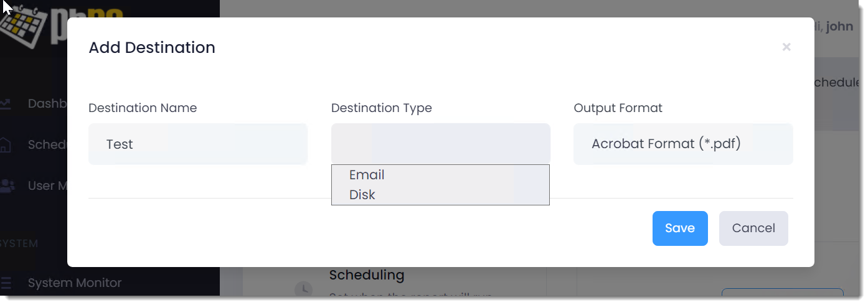Click the clock icon beside Scheduling
Image resolution: width=868 pixels, height=305 pixels.
click(303, 289)
